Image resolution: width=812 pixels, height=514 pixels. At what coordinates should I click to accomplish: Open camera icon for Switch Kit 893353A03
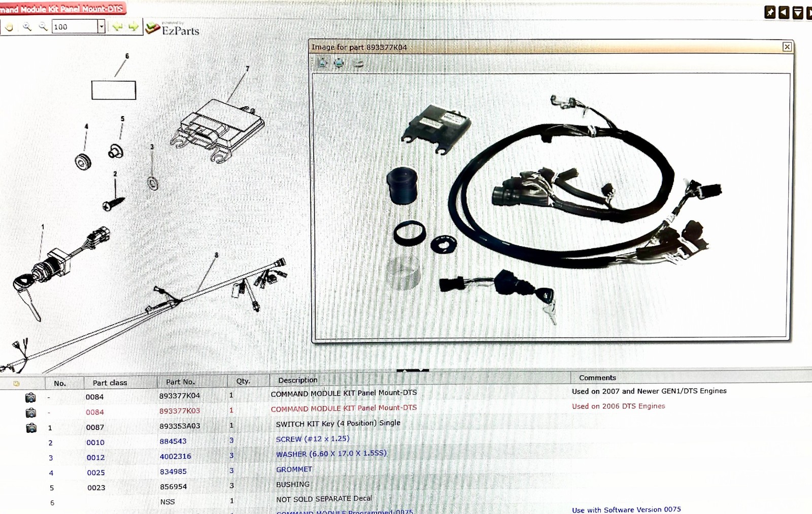tap(31, 428)
